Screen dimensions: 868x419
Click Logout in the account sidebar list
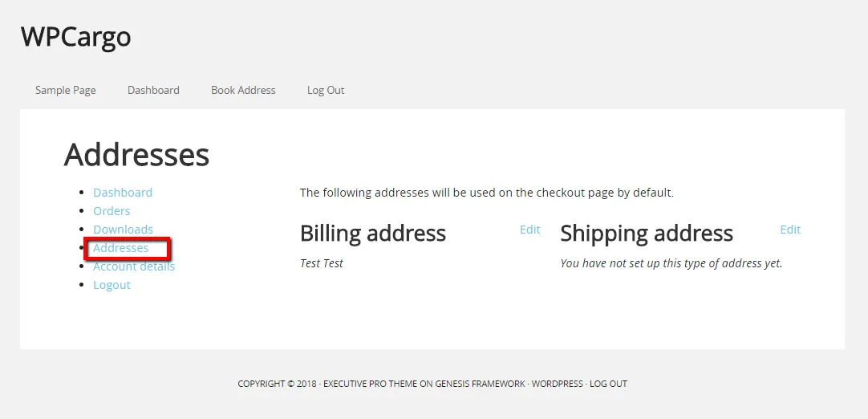[112, 285]
